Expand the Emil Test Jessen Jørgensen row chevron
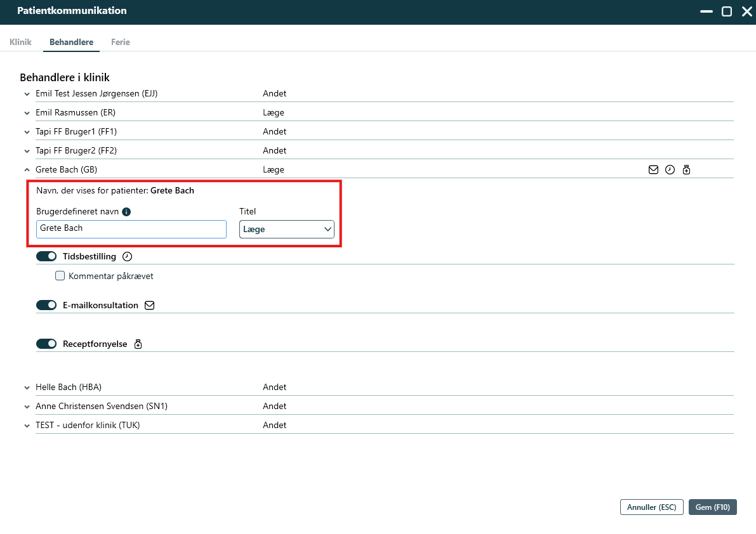The width and height of the screenshot is (756, 534). point(27,94)
